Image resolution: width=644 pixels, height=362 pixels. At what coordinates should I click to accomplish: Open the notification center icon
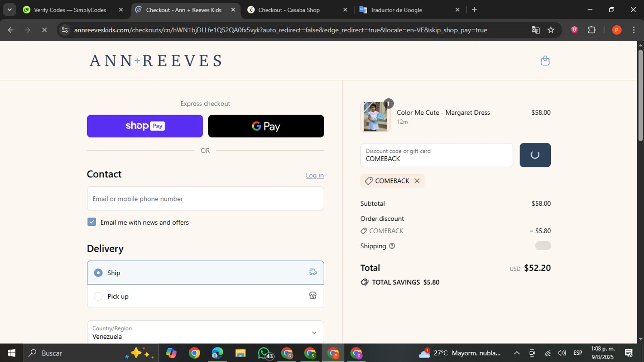click(x=629, y=353)
